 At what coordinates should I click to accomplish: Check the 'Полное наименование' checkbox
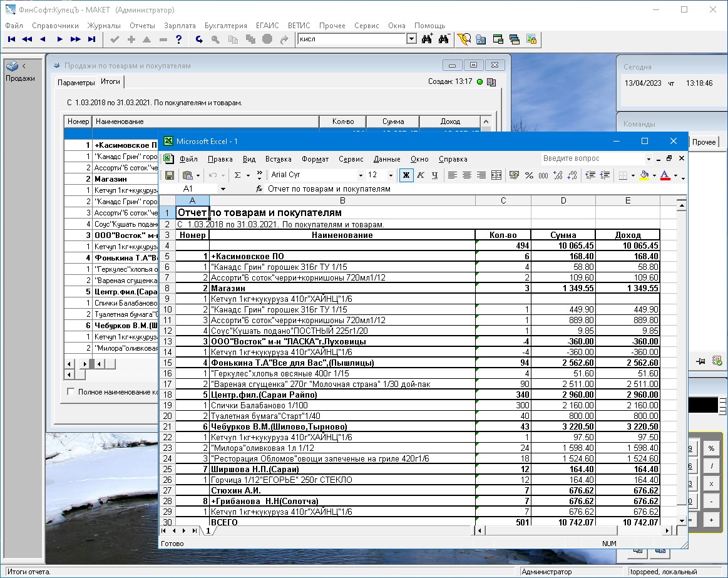[71, 392]
